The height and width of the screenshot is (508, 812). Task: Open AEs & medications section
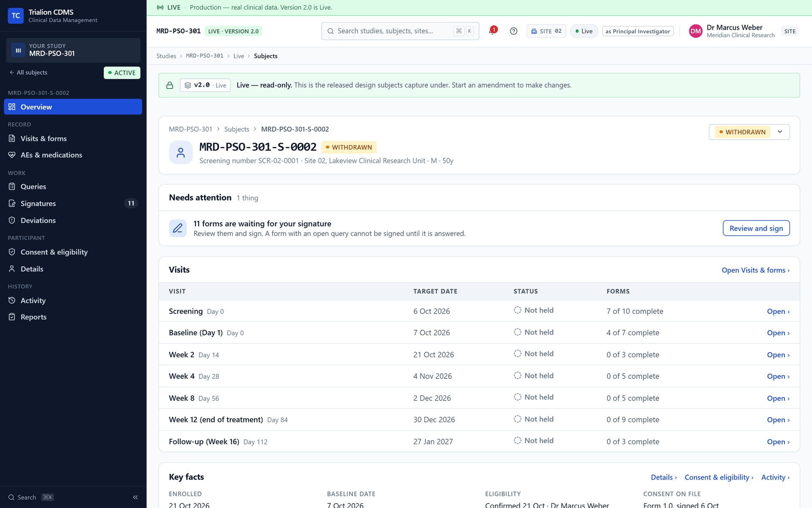(x=73, y=155)
